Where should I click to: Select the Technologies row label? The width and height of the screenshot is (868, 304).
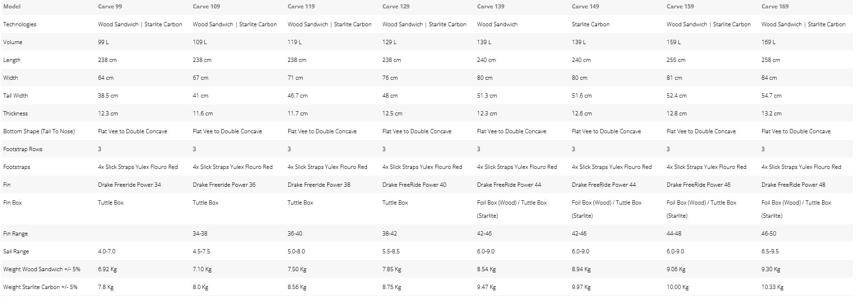click(x=20, y=24)
